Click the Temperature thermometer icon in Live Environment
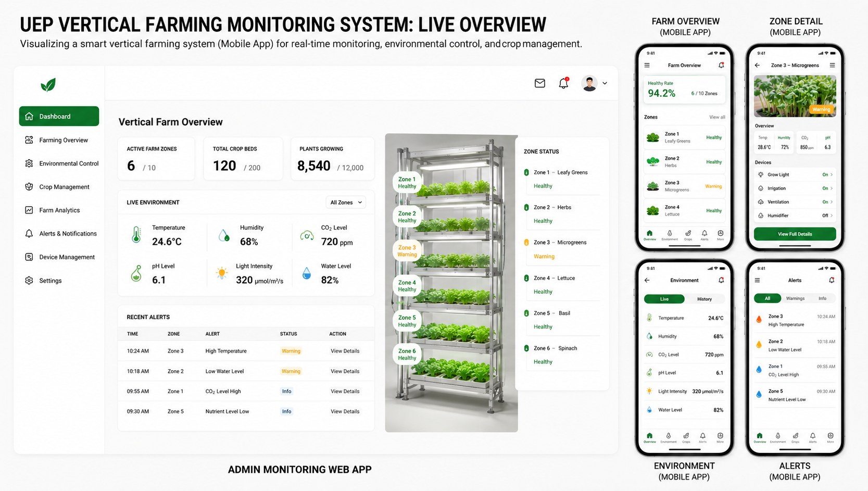This screenshot has width=868, height=491. coord(136,235)
